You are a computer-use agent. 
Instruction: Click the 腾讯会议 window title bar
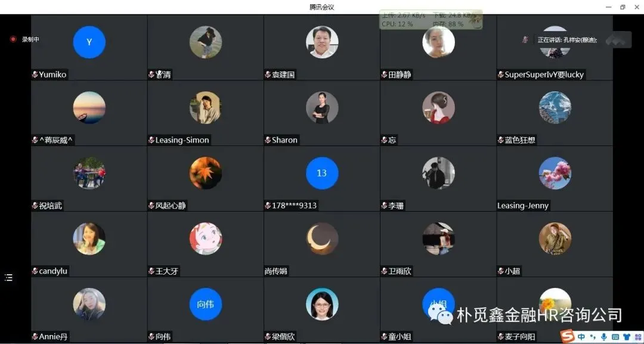[x=322, y=7]
